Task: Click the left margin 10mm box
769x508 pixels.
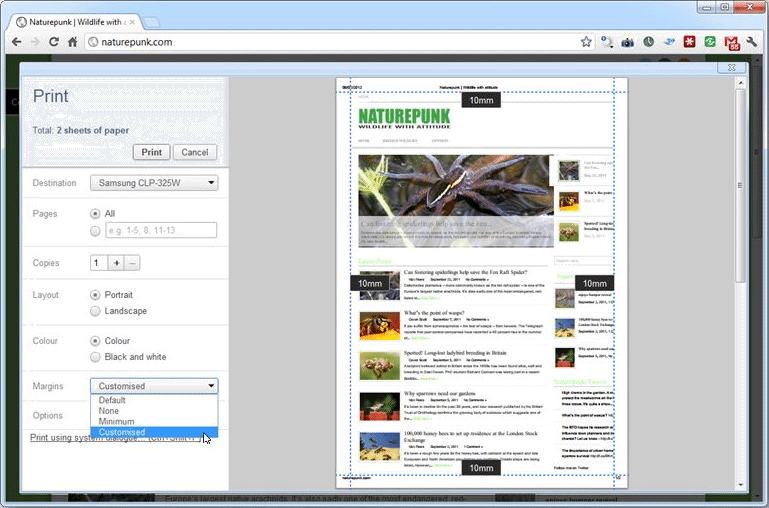Action: 370,283
